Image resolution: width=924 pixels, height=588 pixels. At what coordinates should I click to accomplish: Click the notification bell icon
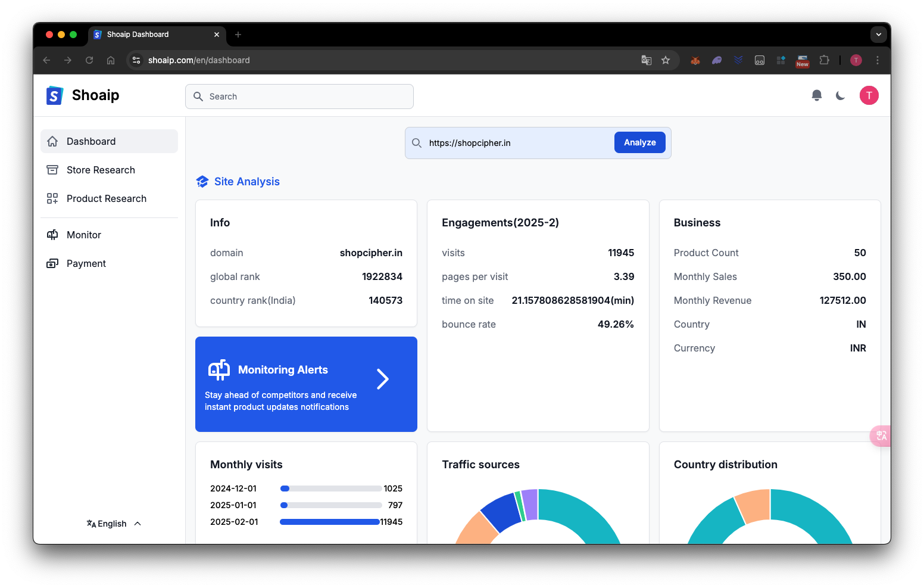(x=817, y=95)
